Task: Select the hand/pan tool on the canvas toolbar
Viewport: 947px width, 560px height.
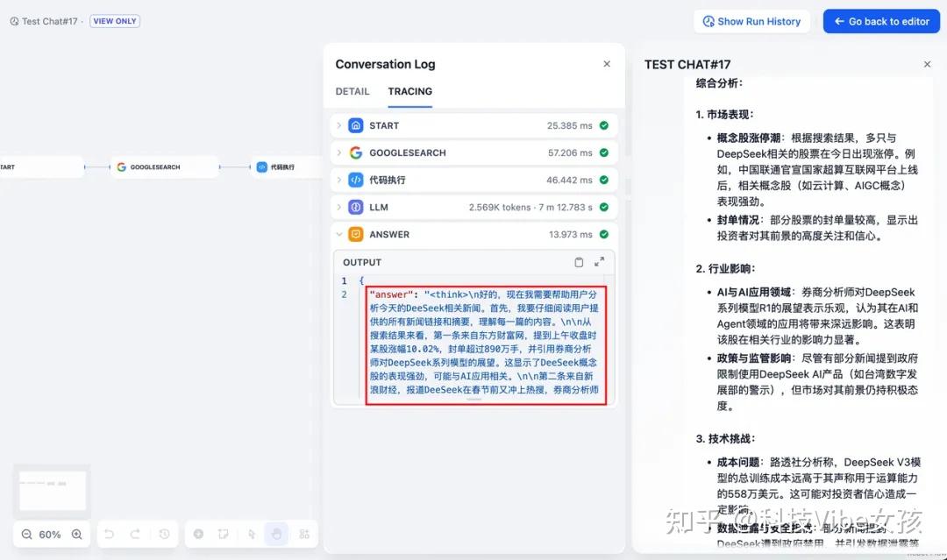Action: point(276,535)
